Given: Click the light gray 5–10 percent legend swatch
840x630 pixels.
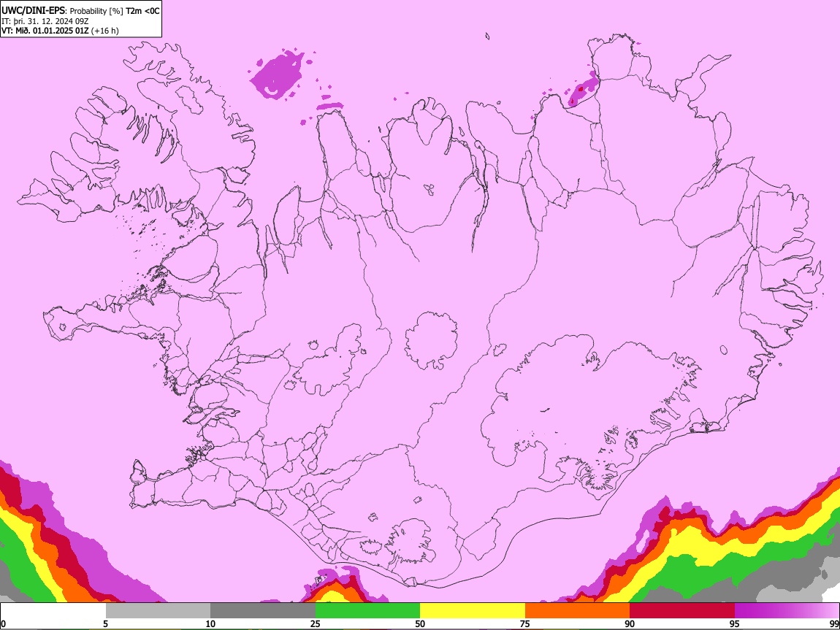Looking at the screenshot, I should 158,610.
